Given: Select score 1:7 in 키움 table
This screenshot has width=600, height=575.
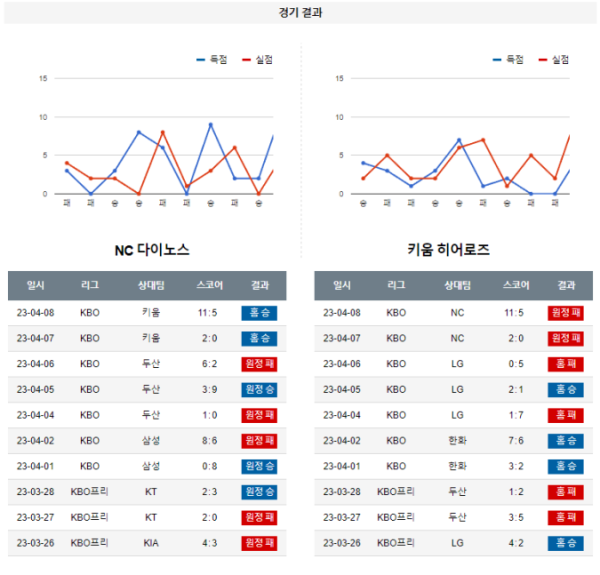Looking at the screenshot, I should [x=516, y=415].
